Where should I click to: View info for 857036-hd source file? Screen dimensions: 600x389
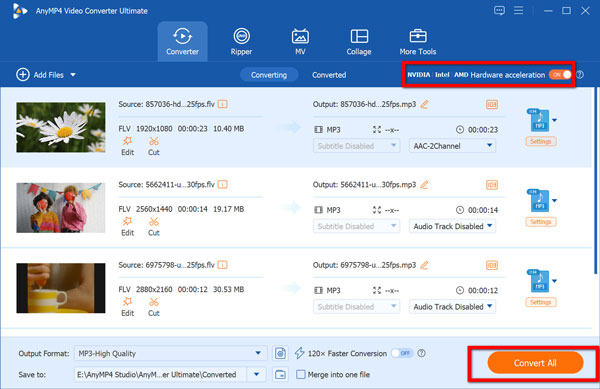point(222,104)
